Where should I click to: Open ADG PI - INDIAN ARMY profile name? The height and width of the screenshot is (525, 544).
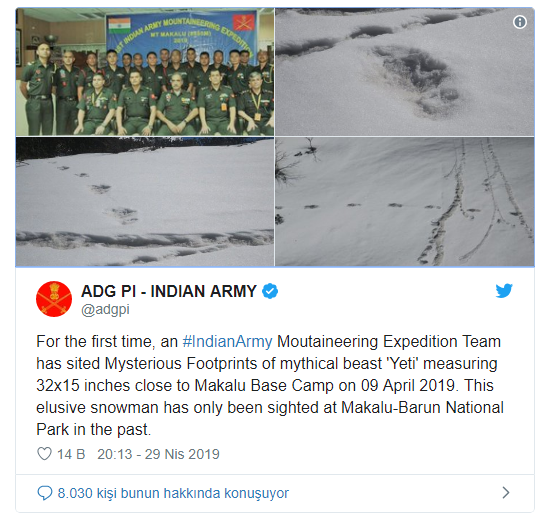tap(169, 291)
